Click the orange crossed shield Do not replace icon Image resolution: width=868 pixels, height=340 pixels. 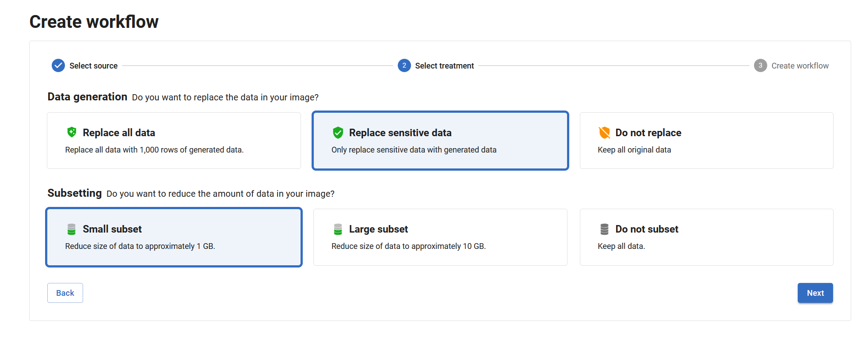[604, 133]
